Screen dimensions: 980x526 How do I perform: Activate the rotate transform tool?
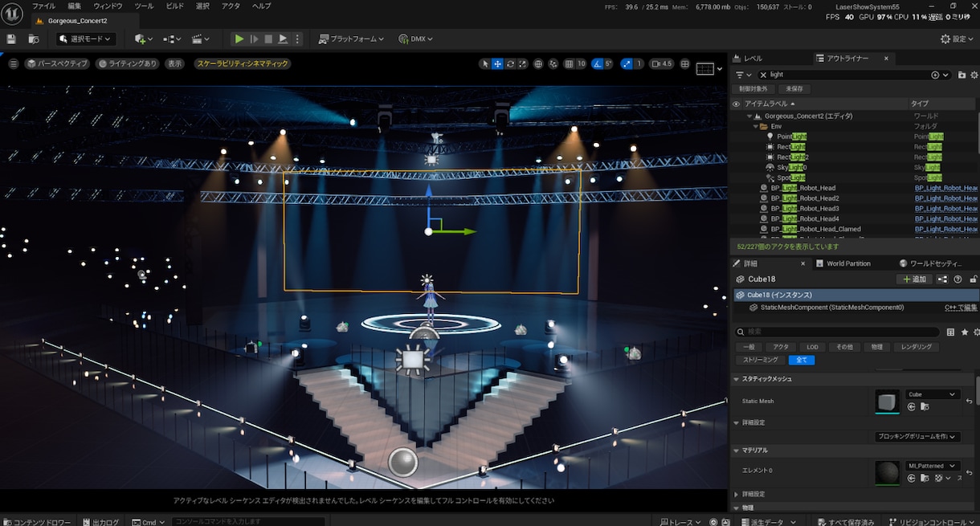[x=510, y=63]
